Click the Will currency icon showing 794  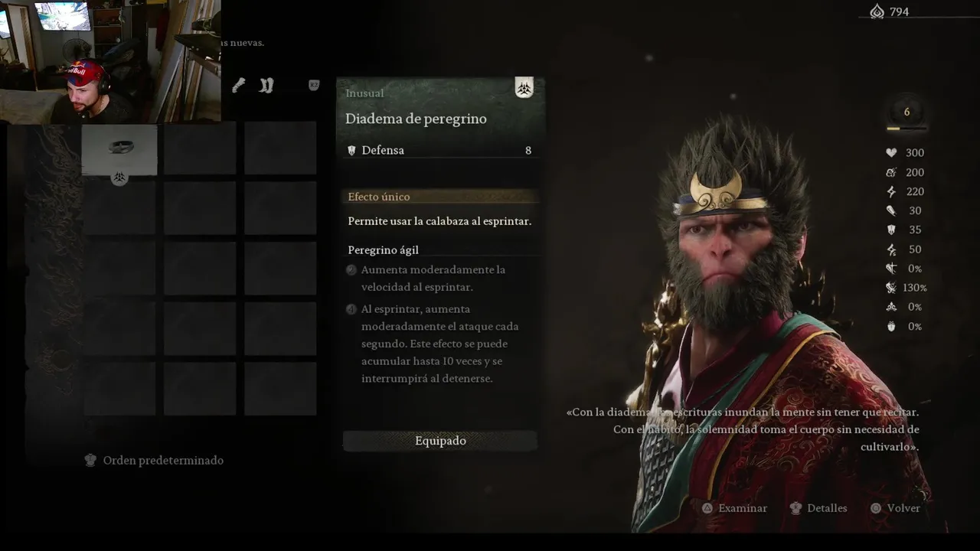(877, 11)
